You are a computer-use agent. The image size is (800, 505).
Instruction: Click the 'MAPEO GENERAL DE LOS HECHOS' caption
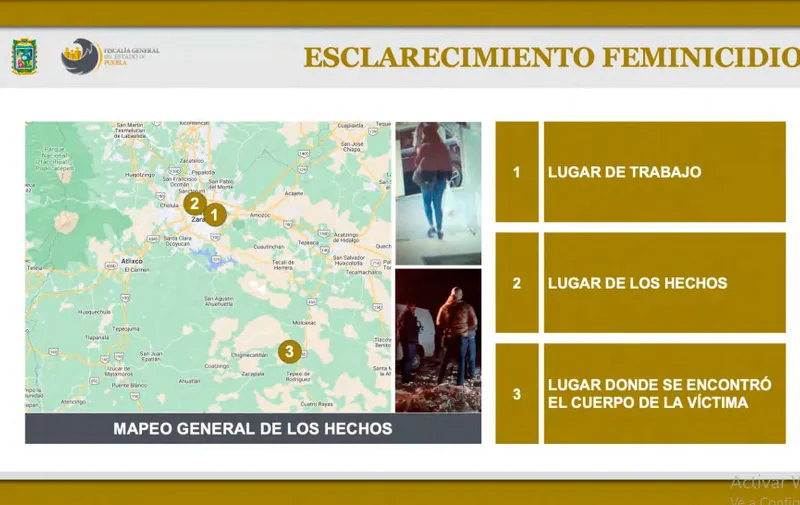253,428
